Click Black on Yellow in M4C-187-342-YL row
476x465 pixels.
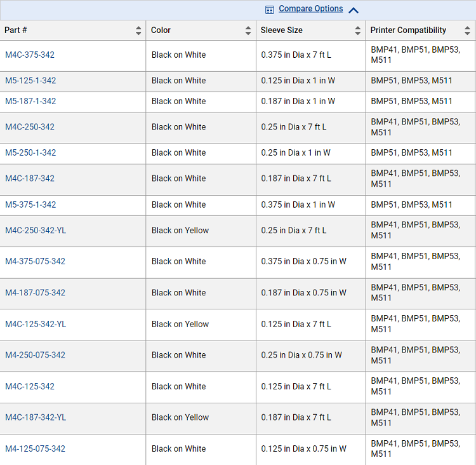[180, 417]
